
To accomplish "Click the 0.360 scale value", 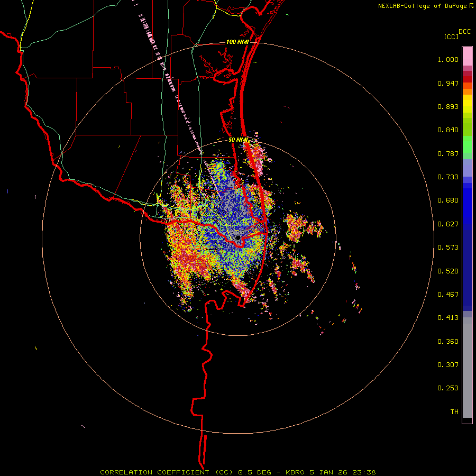I will coord(448,342).
